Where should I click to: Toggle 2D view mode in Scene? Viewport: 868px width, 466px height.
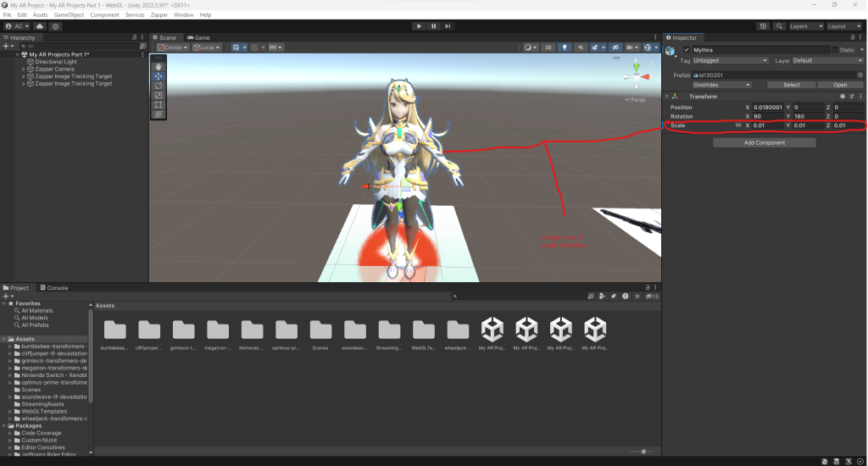coord(548,47)
